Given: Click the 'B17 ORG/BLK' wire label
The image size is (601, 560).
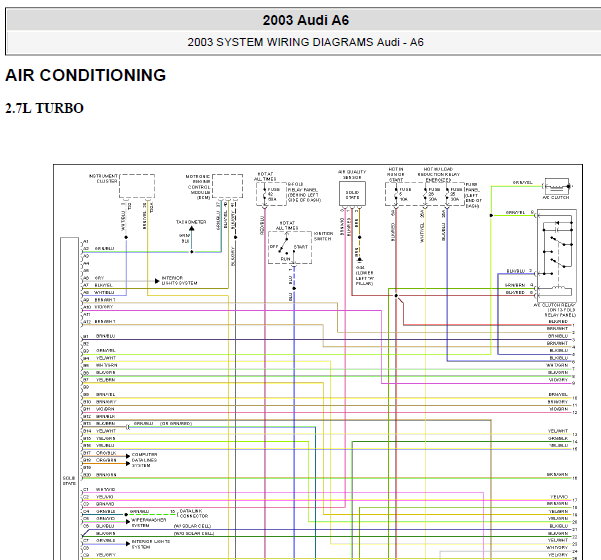Looking at the screenshot, I should tap(100, 453).
